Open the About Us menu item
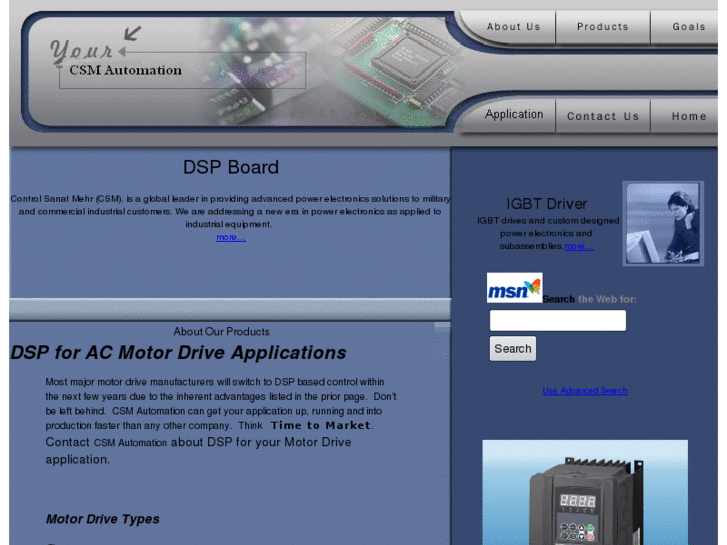Viewport: 727px width, 545px height. point(513,27)
